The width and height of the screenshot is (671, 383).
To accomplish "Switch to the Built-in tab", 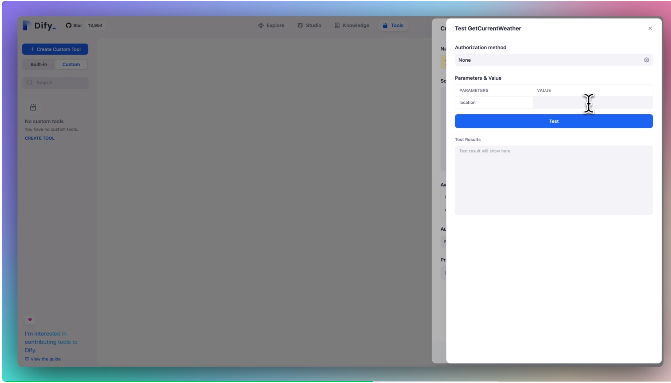I will pos(39,64).
